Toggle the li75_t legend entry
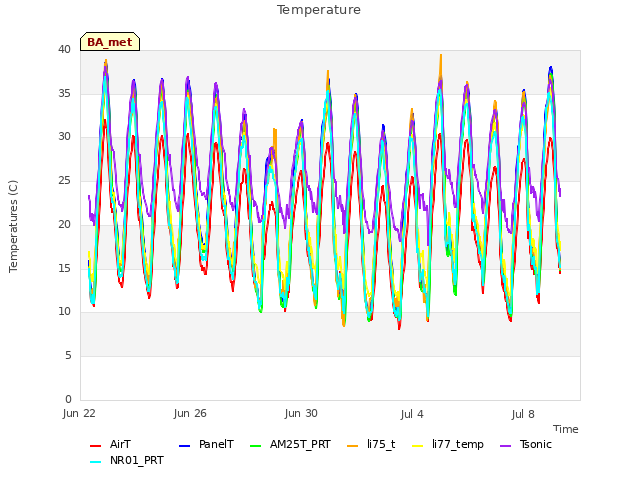This screenshot has width=640, height=480. (371, 444)
